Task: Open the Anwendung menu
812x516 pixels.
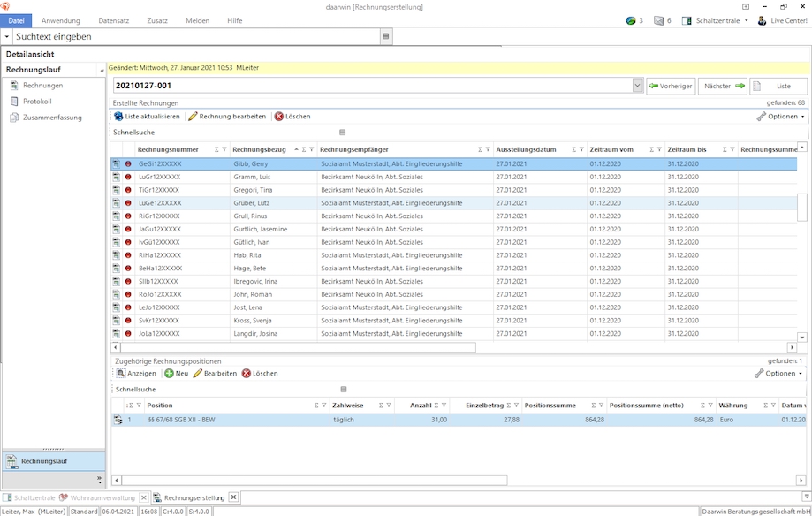Action: [x=61, y=20]
